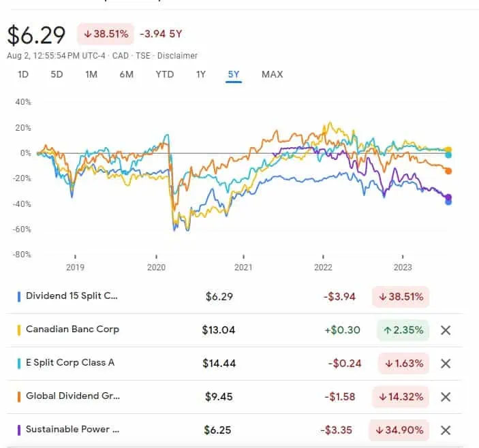Click the down 14.32% badge
The image size is (479, 448).
[401, 397]
